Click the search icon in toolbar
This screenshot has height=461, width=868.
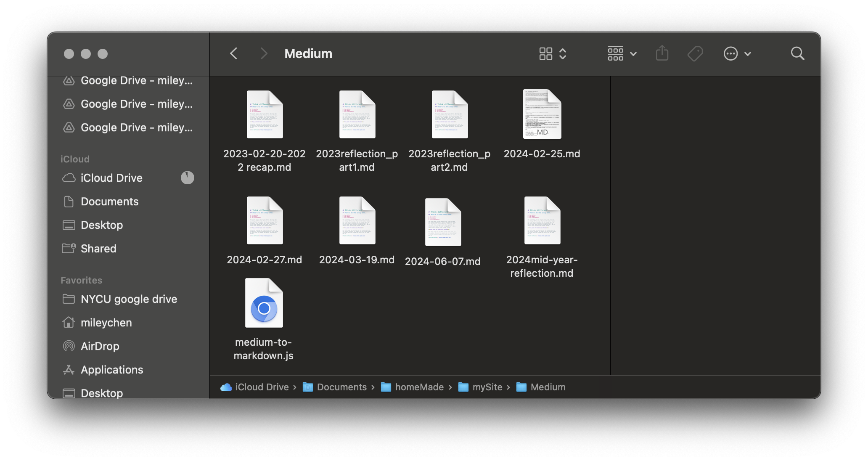tap(798, 53)
